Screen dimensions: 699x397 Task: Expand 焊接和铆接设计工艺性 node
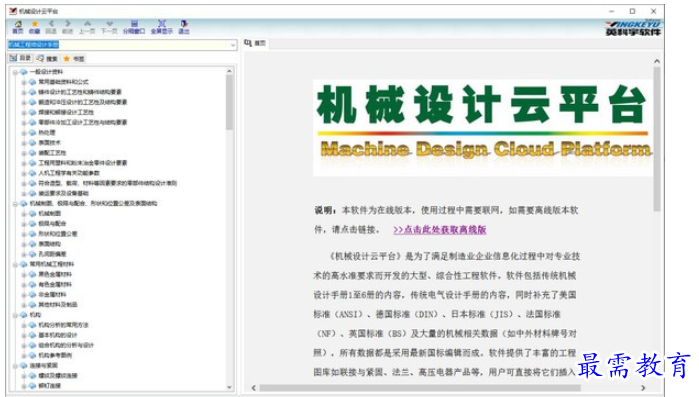point(24,112)
